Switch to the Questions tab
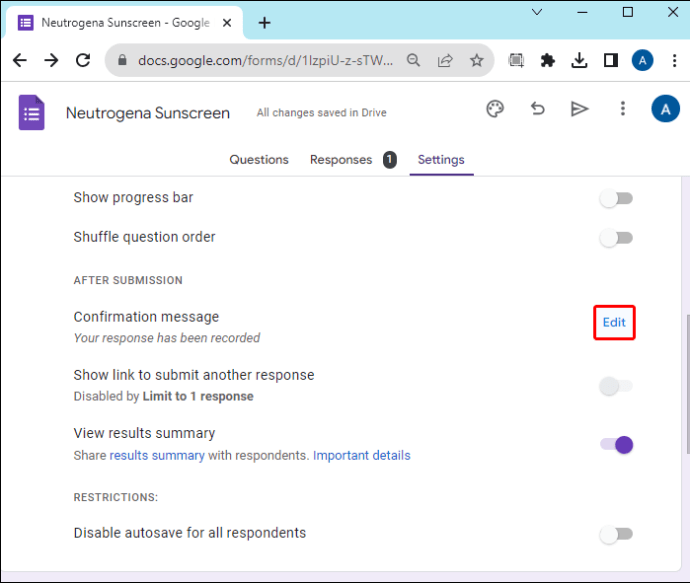Viewport: 690px width, 583px height. pyautogui.click(x=259, y=160)
